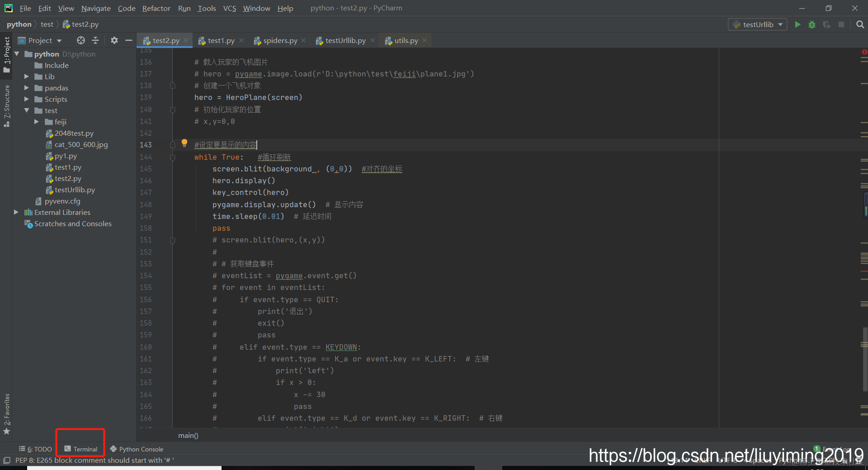Switch to the spiders.py editor tab
Image resolution: width=868 pixels, height=470 pixels.
point(280,40)
